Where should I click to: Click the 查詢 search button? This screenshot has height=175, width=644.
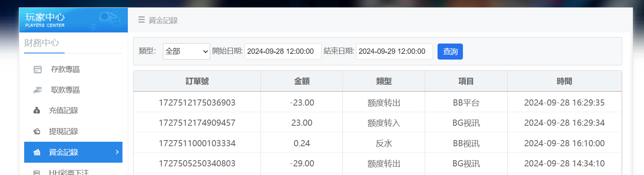(x=450, y=51)
